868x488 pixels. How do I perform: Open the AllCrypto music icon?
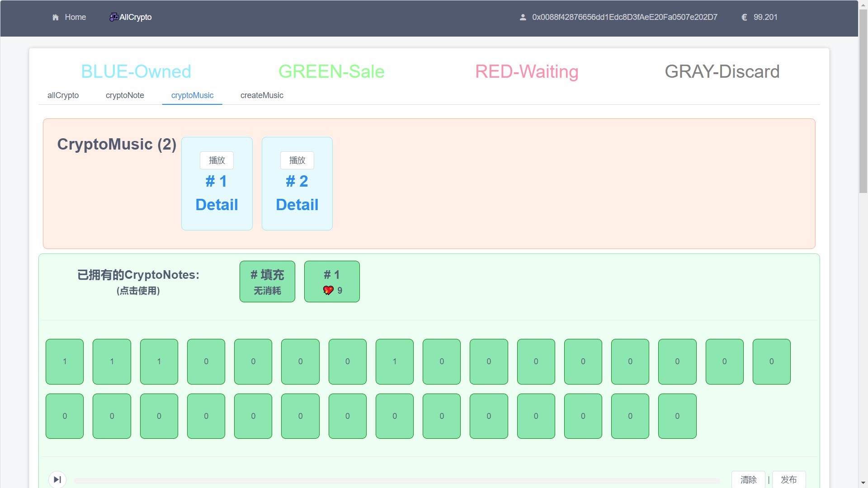(x=114, y=17)
